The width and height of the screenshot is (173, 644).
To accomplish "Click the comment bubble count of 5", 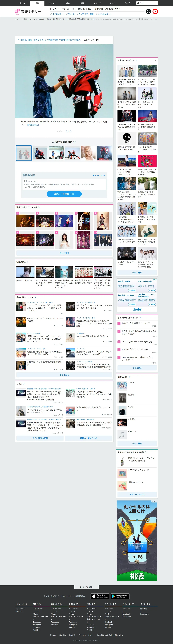I will [x=103, y=176].
